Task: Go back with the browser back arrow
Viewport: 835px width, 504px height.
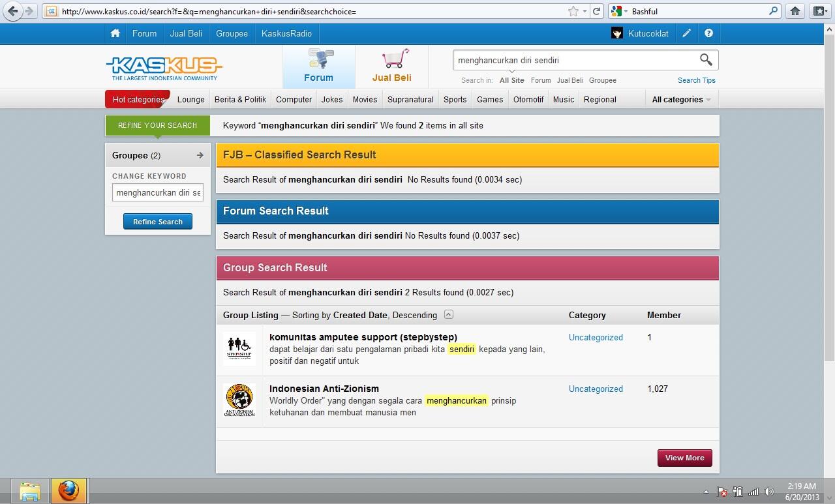Action: pyautogui.click(x=12, y=11)
